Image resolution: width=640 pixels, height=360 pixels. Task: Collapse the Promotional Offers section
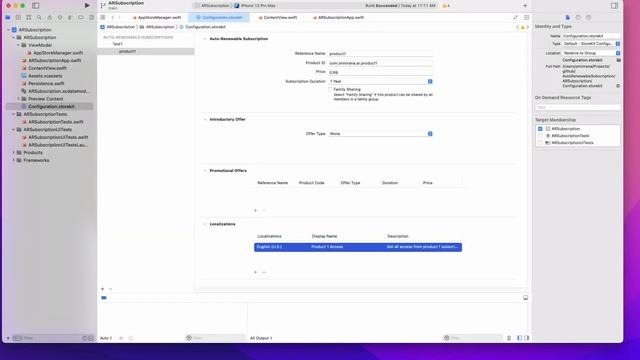(205, 171)
